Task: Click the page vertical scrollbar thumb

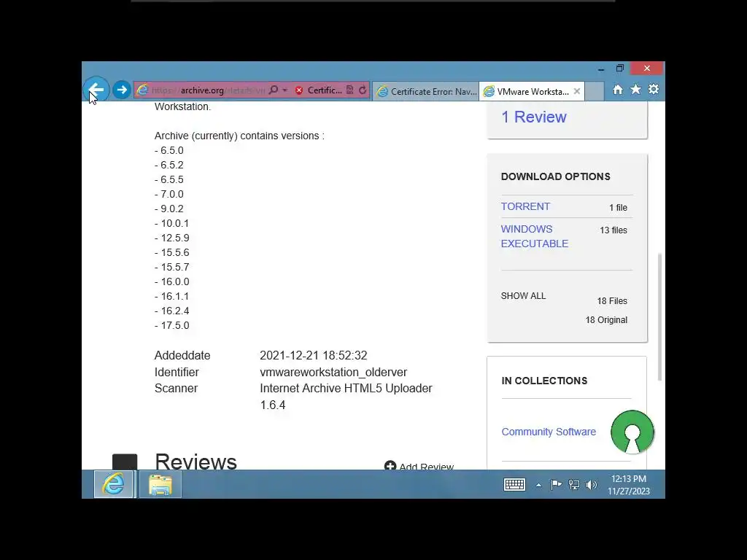Action: (659, 316)
